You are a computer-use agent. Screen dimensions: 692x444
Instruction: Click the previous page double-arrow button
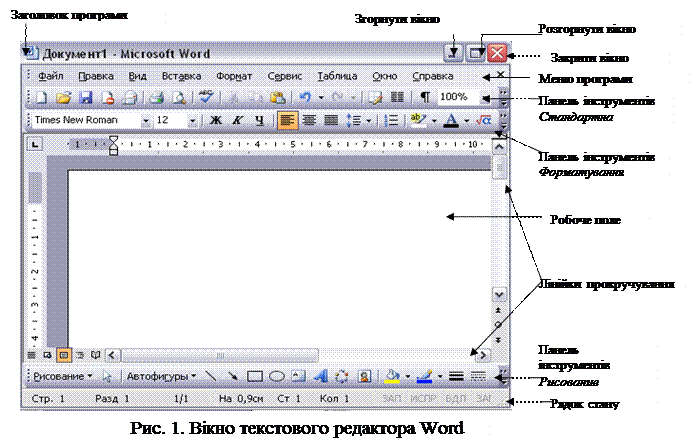498,310
